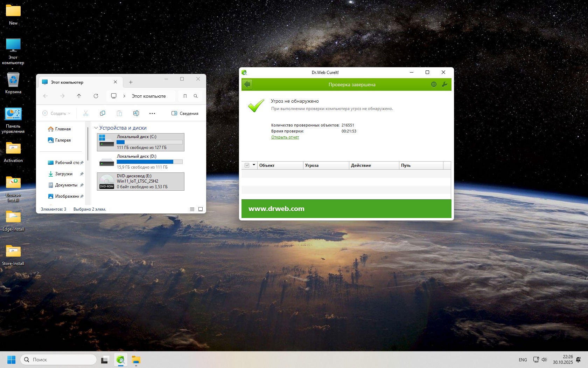The height and width of the screenshot is (368, 588).
Task: Click the taskbar 'Поиск' search field
Action: 59,360
